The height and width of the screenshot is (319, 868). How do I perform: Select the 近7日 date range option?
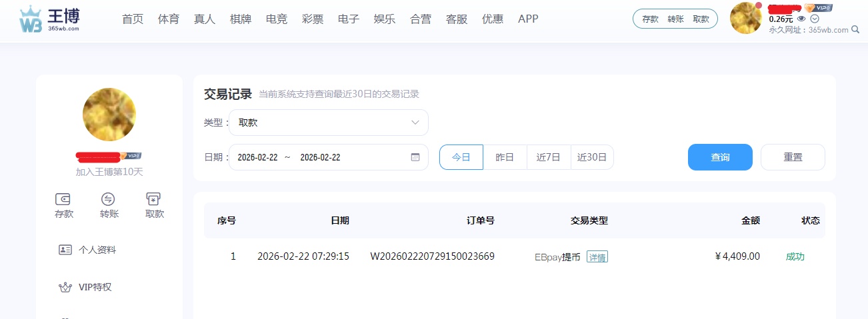[x=549, y=157]
